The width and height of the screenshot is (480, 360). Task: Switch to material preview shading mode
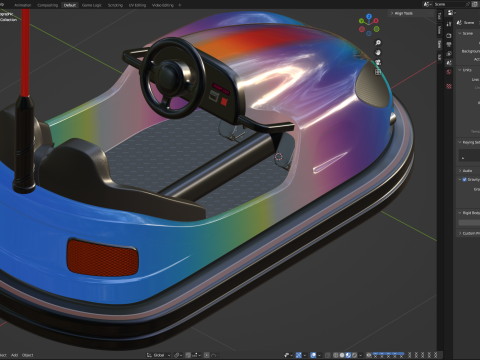pos(348,355)
